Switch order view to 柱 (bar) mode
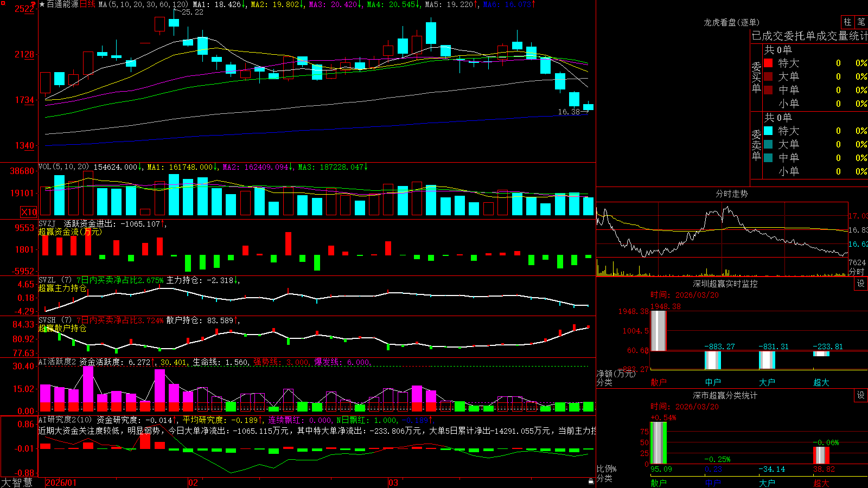 (847, 22)
